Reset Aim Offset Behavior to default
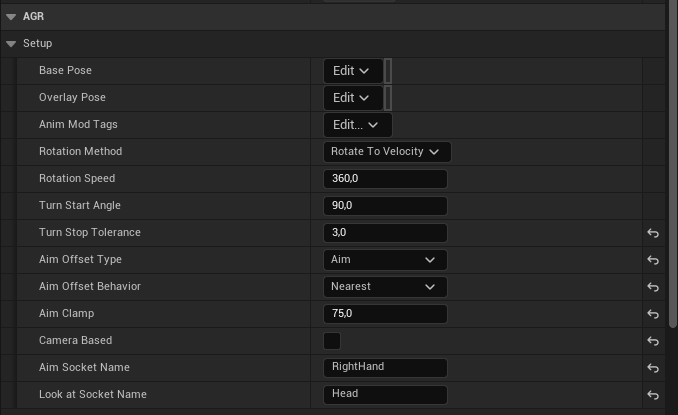 click(653, 287)
